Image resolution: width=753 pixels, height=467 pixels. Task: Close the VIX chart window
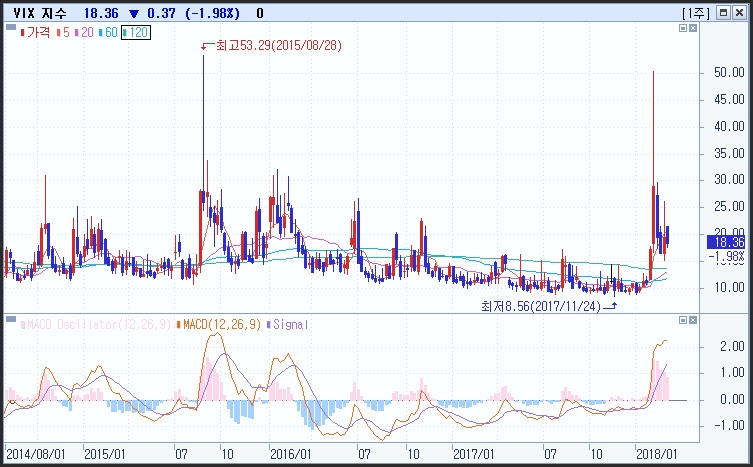pos(740,12)
